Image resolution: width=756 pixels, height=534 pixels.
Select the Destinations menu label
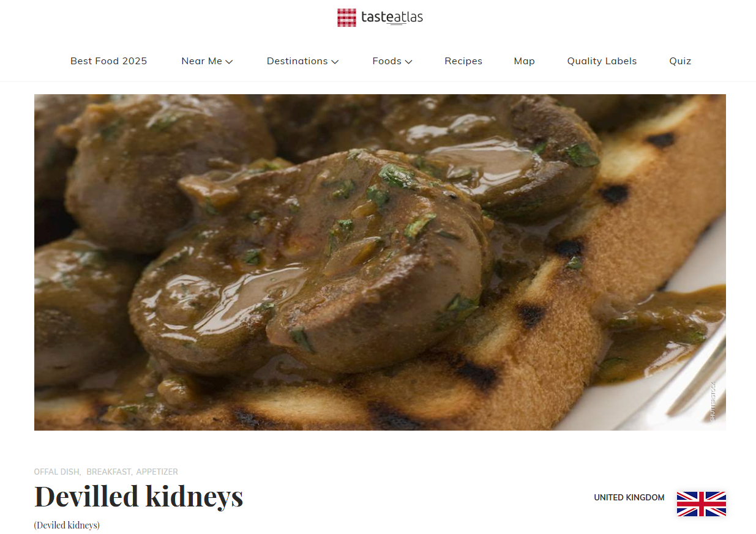pyautogui.click(x=298, y=61)
